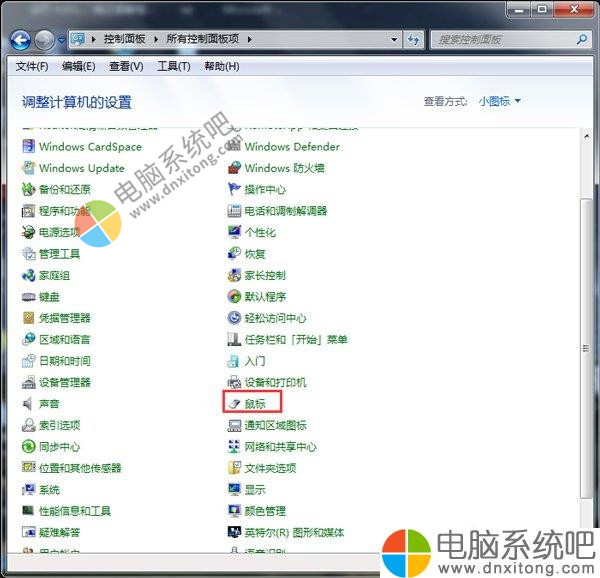Click the 设备和打印机 icon
The image size is (600, 578).
coord(234,382)
